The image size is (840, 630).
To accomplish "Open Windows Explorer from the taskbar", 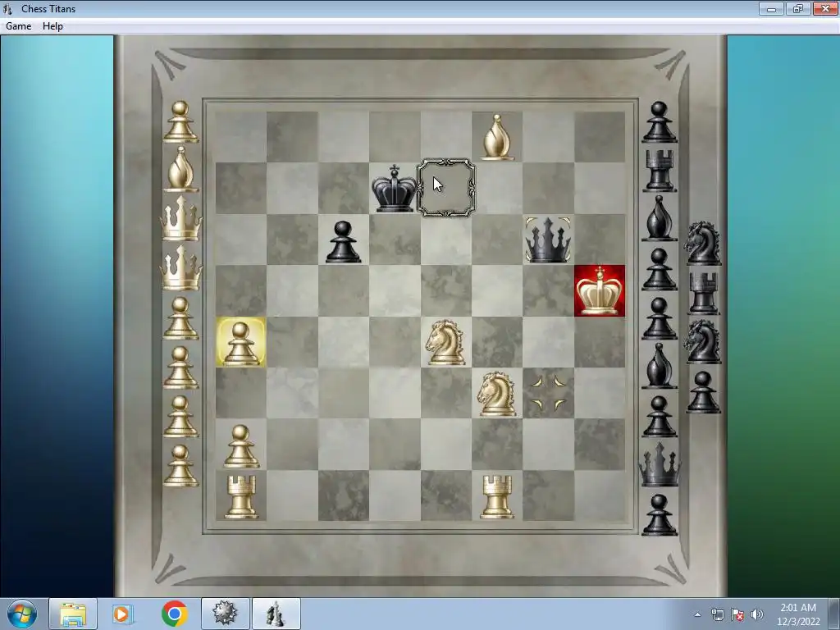I will click(73, 614).
